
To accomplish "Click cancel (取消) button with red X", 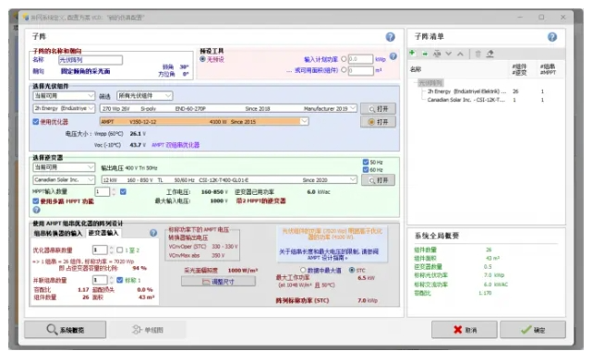I will click(x=464, y=330).
